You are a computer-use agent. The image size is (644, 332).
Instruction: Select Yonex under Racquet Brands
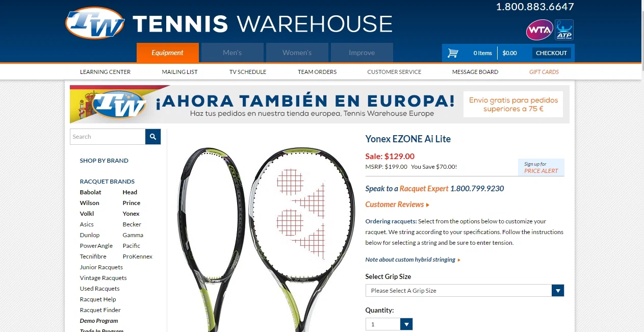click(x=131, y=214)
